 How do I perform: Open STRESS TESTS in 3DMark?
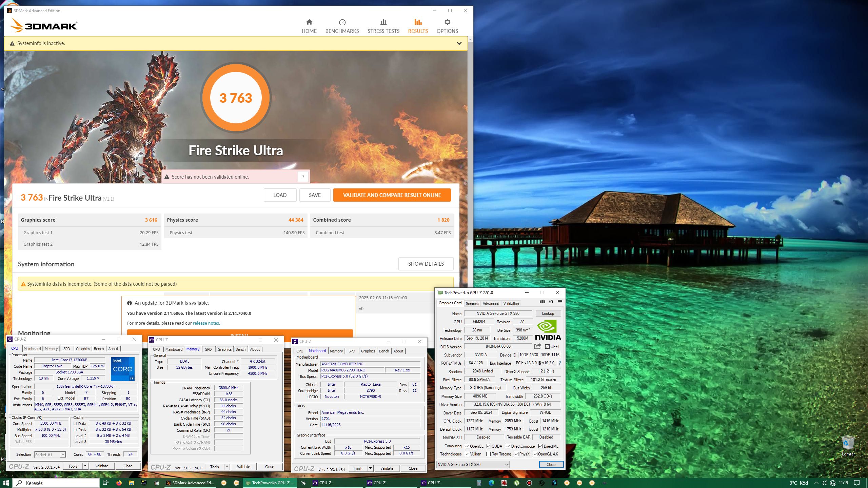383,26
